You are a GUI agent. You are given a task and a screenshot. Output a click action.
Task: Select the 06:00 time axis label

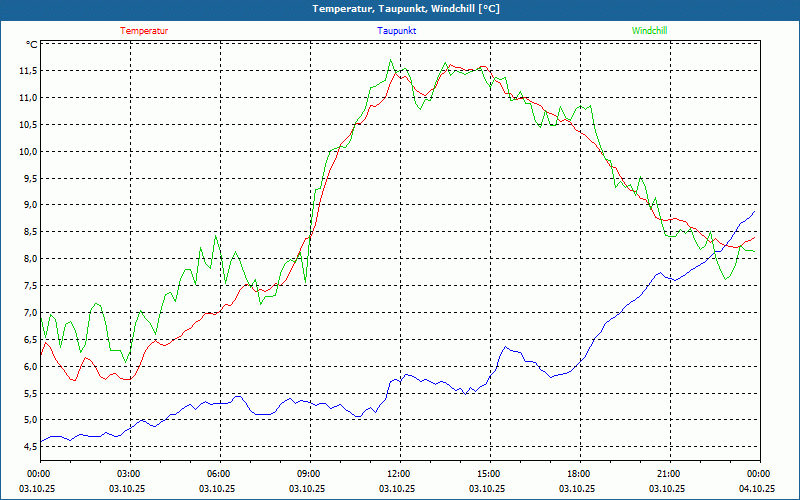point(218,473)
